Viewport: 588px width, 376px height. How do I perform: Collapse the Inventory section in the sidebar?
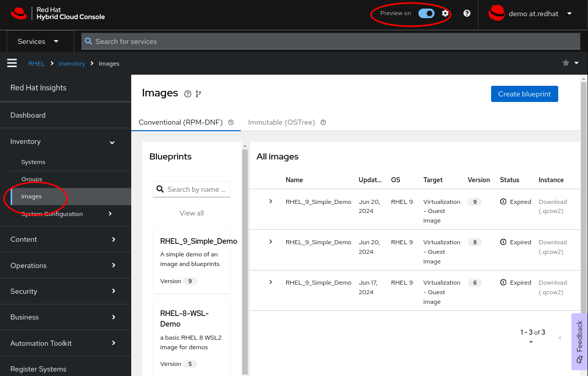[x=112, y=142]
